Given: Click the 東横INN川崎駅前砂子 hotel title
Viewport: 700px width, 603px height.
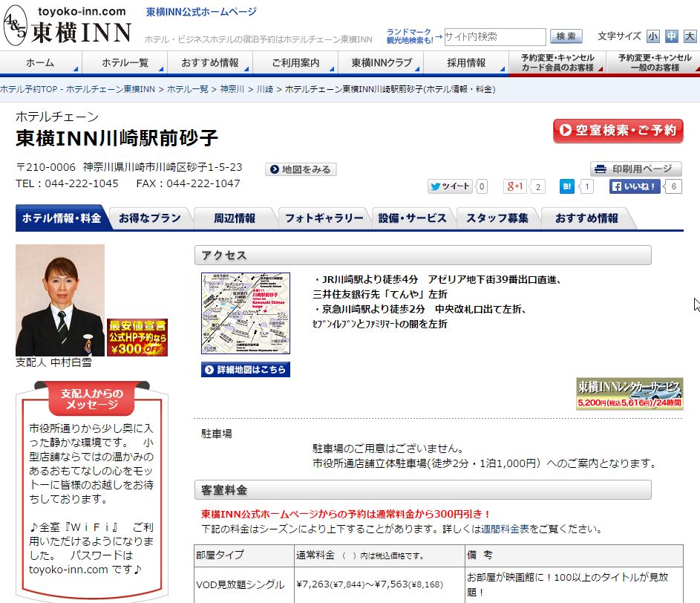Looking at the screenshot, I should [117, 138].
